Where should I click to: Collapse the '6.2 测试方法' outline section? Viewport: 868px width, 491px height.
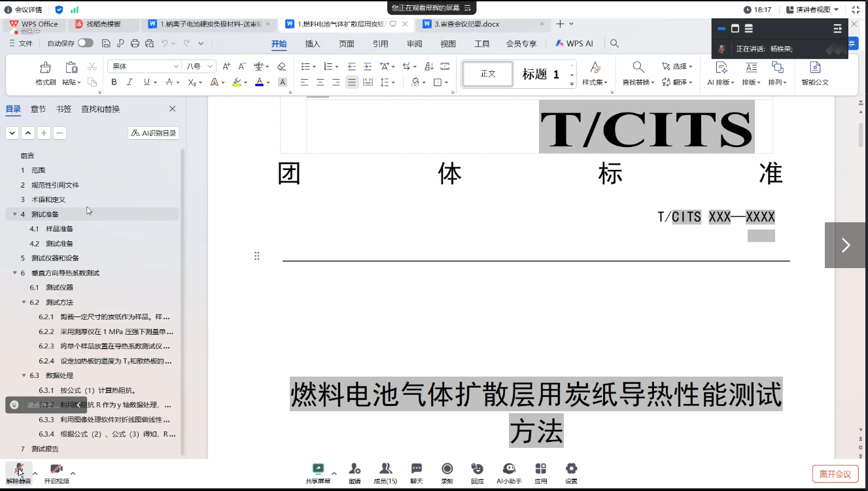(24, 302)
